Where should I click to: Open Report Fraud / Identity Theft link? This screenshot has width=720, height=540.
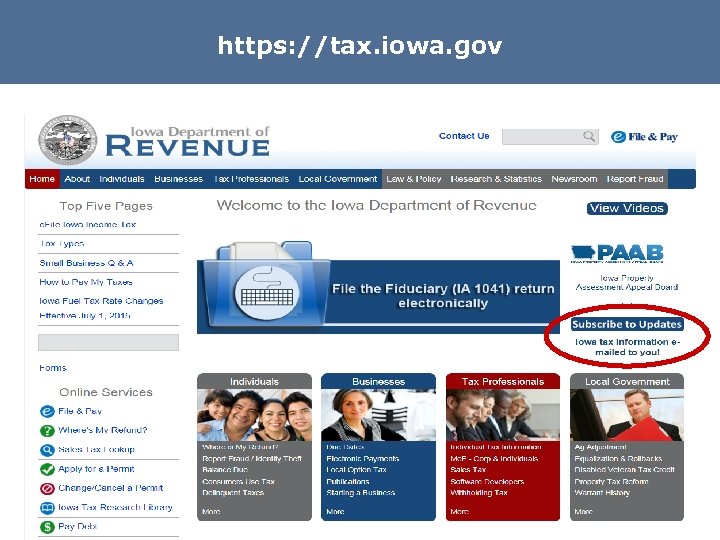[x=252, y=458]
